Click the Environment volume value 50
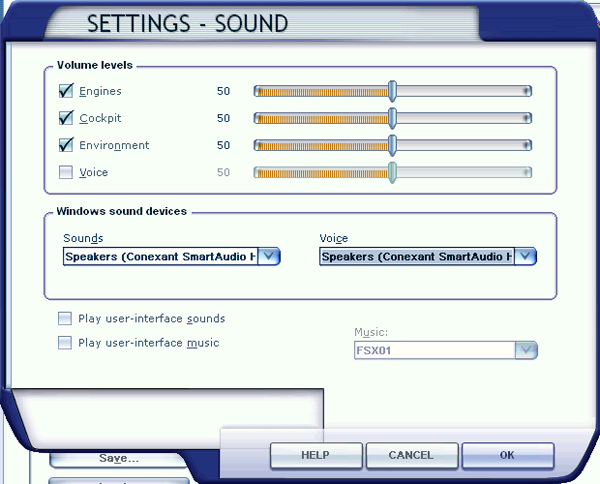The width and height of the screenshot is (600, 484). click(223, 145)
